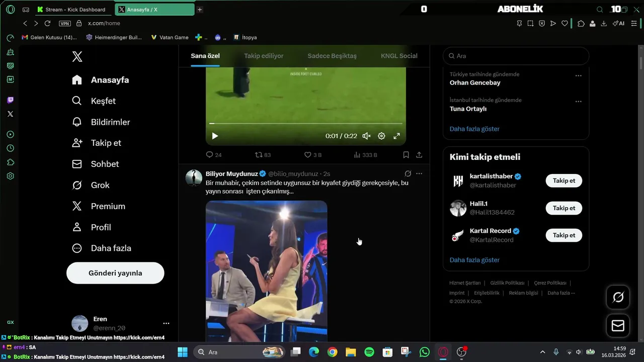This screenshot has width=644, height=362.
Task: Click the X logo in the sidebar
Action: coord(77,57)
